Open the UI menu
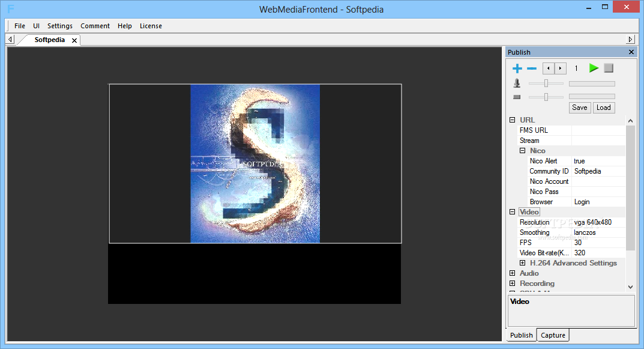644x349 pixels. [36, 26]
